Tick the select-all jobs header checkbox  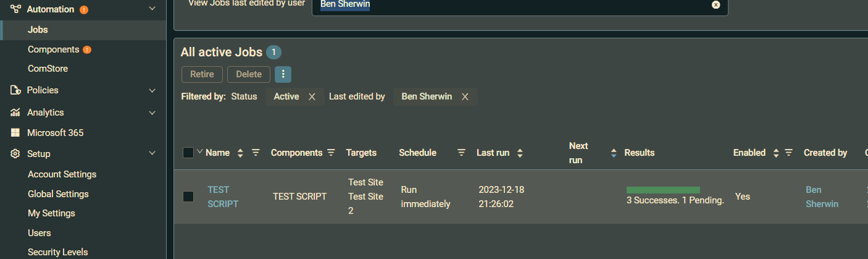coord(188,153)
